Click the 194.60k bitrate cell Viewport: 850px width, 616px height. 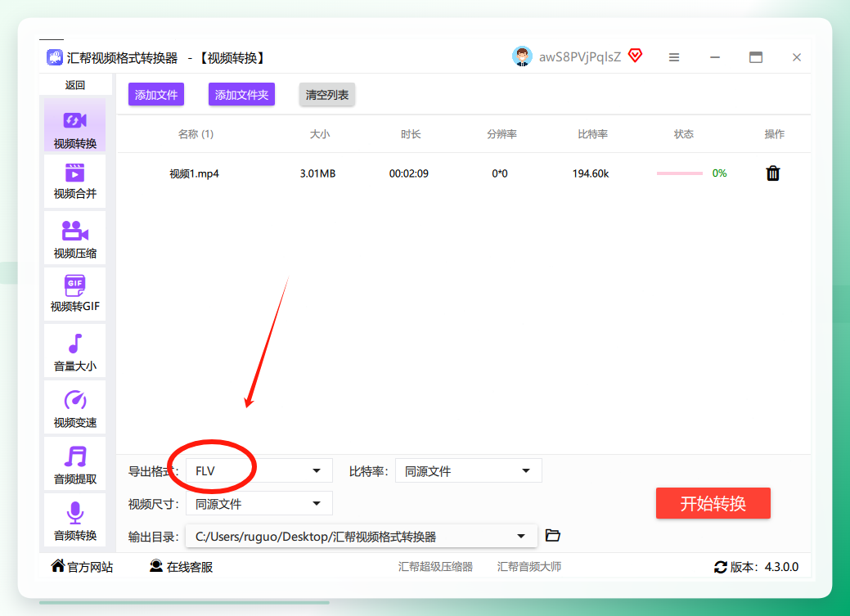tap(591, 173)
